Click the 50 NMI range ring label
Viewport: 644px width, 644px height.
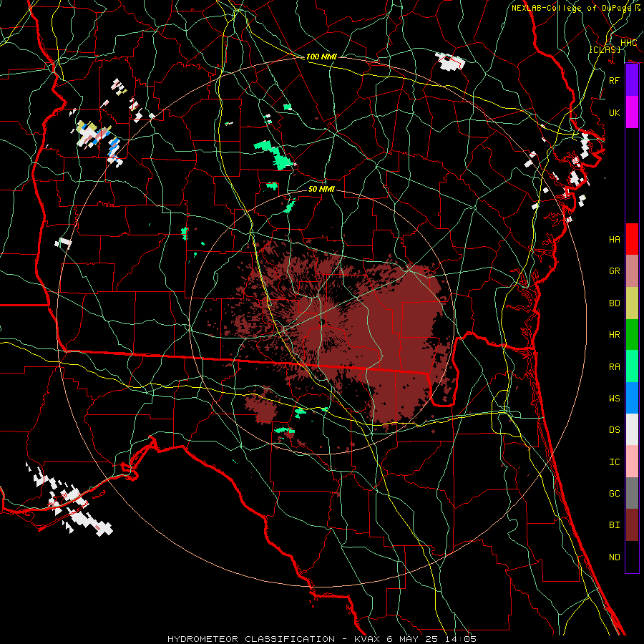point(321,189)
